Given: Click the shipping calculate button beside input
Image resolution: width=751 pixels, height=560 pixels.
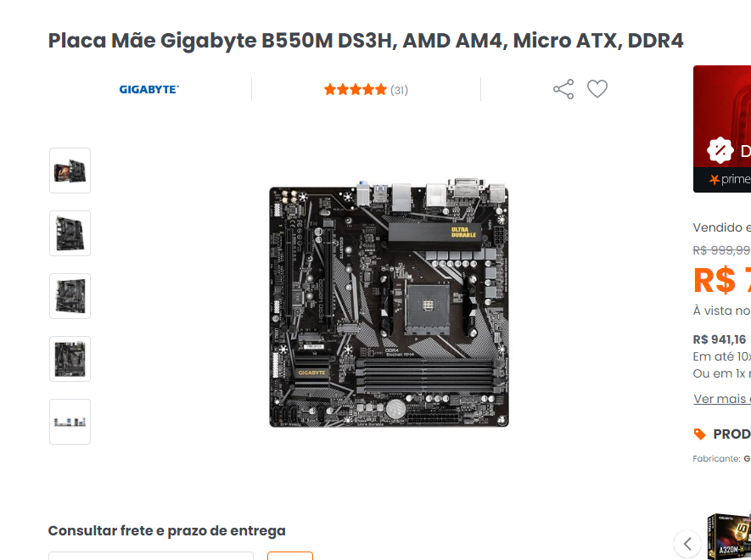Looking at the screenshot, I should (290, 556).
